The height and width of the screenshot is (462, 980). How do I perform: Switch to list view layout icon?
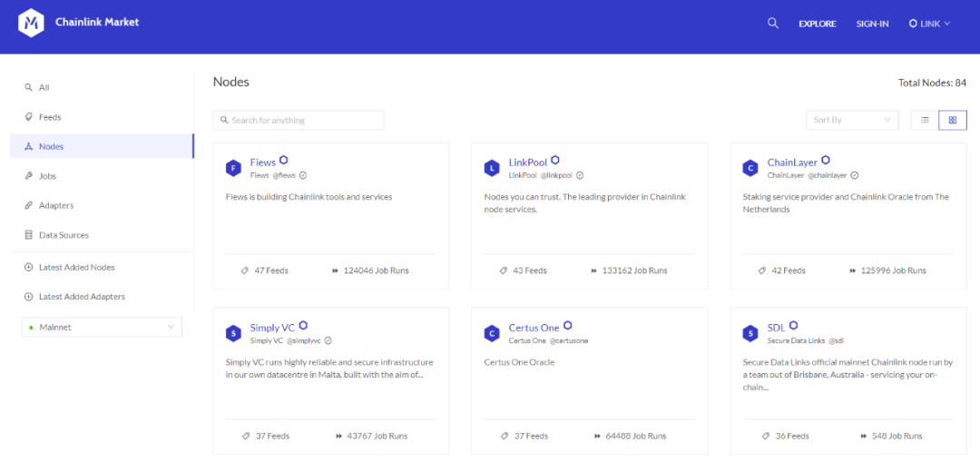pyautogui.click(x=925, y=120)
